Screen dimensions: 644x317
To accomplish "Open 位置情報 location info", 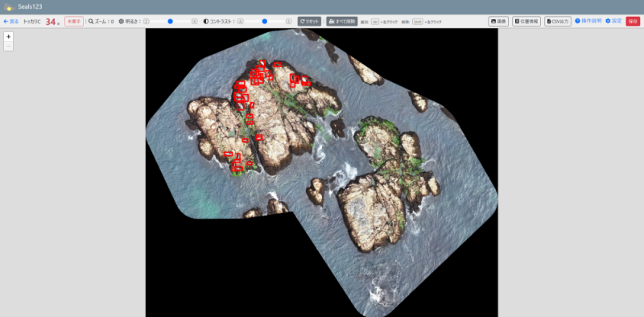I will click(526, 22).
